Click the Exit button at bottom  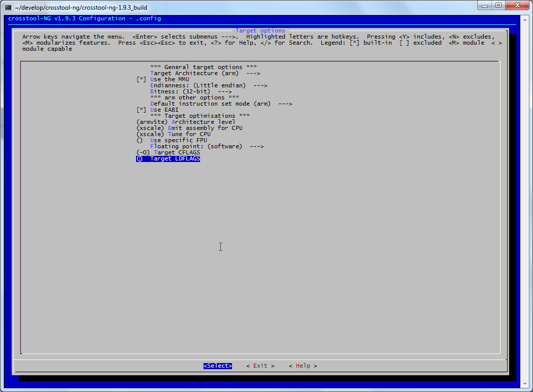(260, 366)
